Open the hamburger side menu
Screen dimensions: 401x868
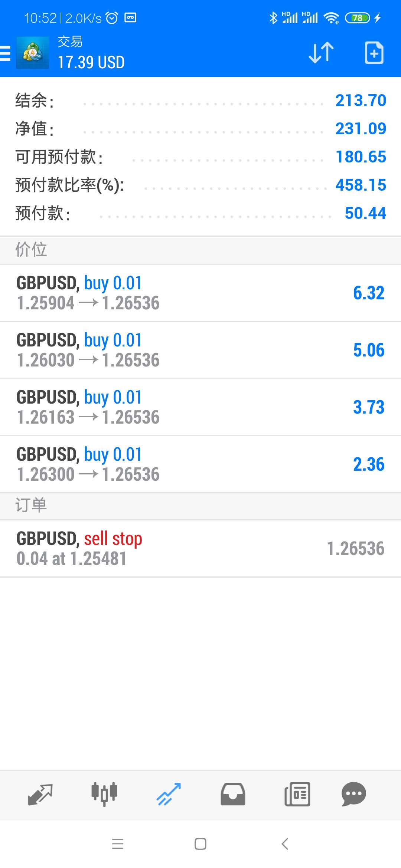click(5, 53)
